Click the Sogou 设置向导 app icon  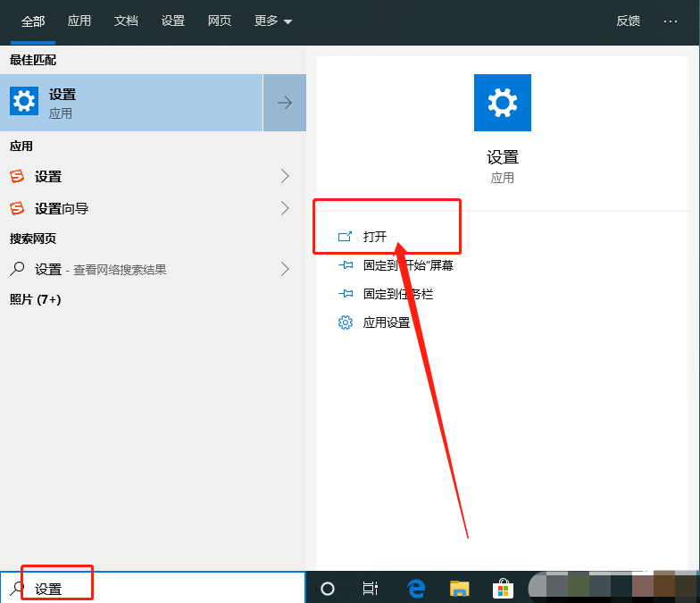[17, 208]
